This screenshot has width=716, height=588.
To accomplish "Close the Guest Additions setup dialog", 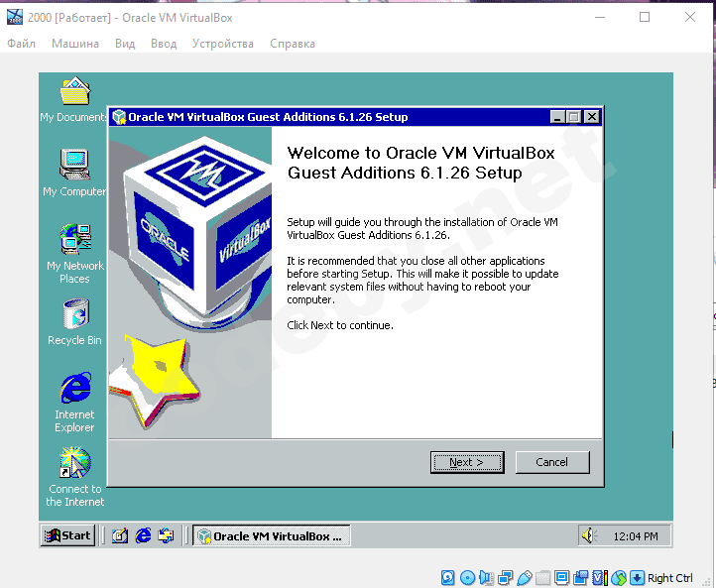I will pos(592,117).
